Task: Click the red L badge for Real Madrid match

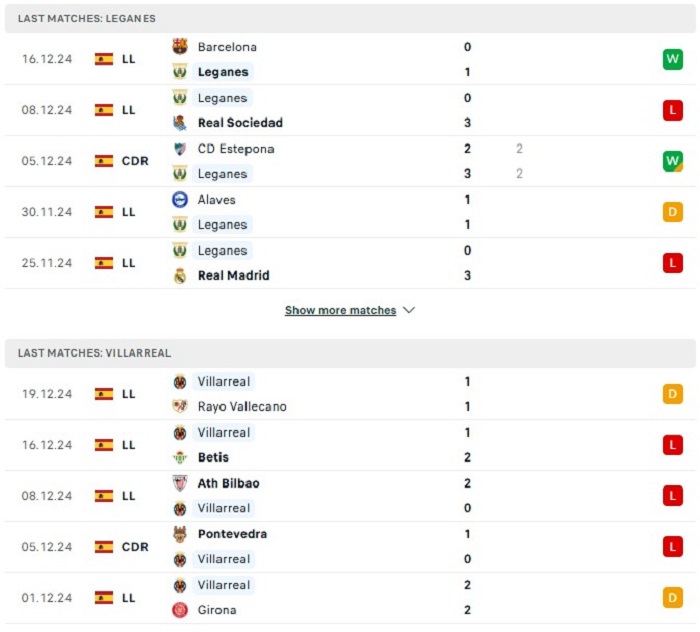Action: tap(673, 263)
